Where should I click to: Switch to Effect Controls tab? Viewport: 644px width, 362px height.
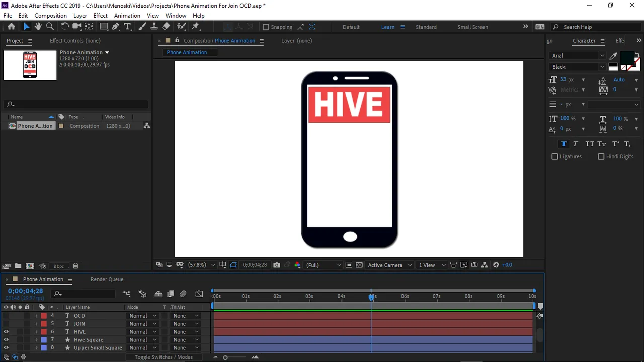tap(75, 41)
